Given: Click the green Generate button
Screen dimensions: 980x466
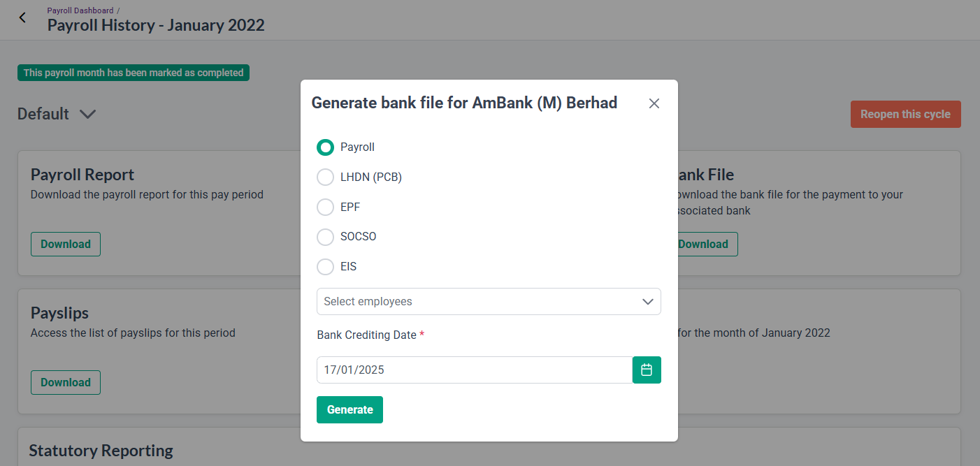Looking at the screenshot, I should click(x=350, y=409).
